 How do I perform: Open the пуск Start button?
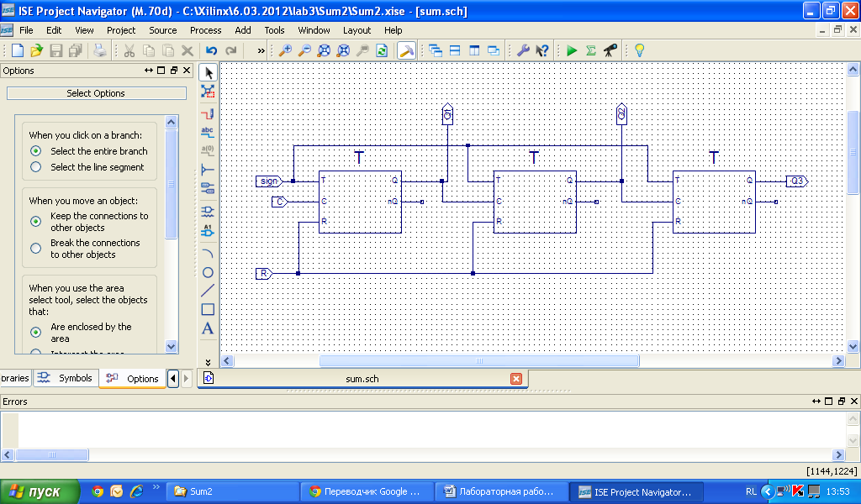(40, 491)
